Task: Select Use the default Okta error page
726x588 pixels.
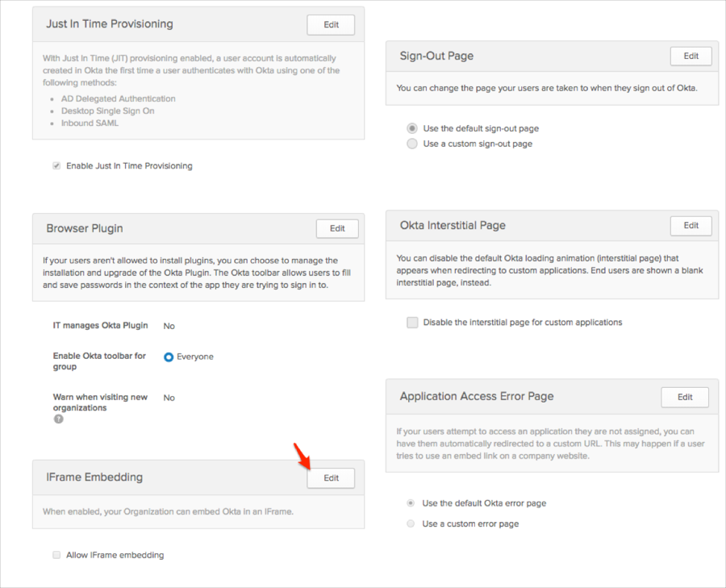Action: [412, 503]
